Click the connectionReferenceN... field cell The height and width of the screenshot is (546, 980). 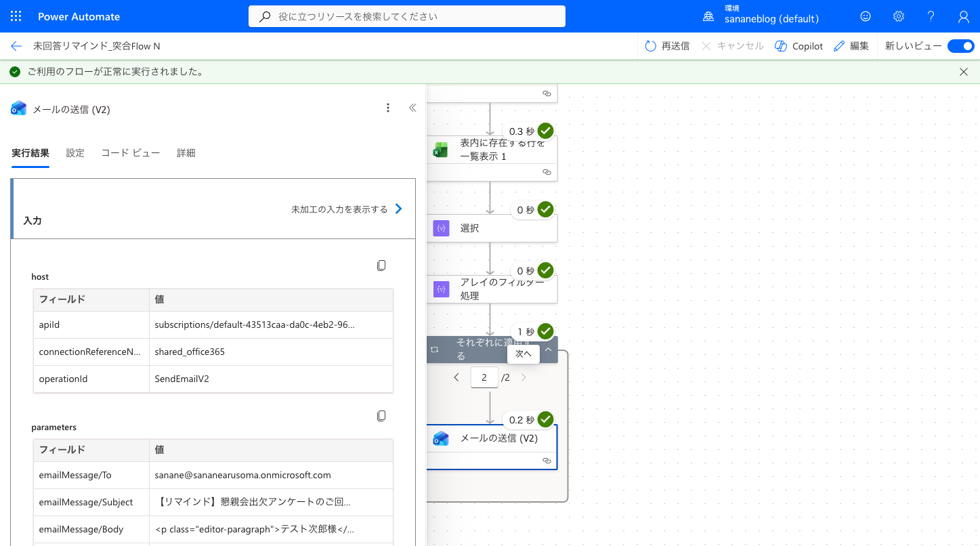point(91,352)
